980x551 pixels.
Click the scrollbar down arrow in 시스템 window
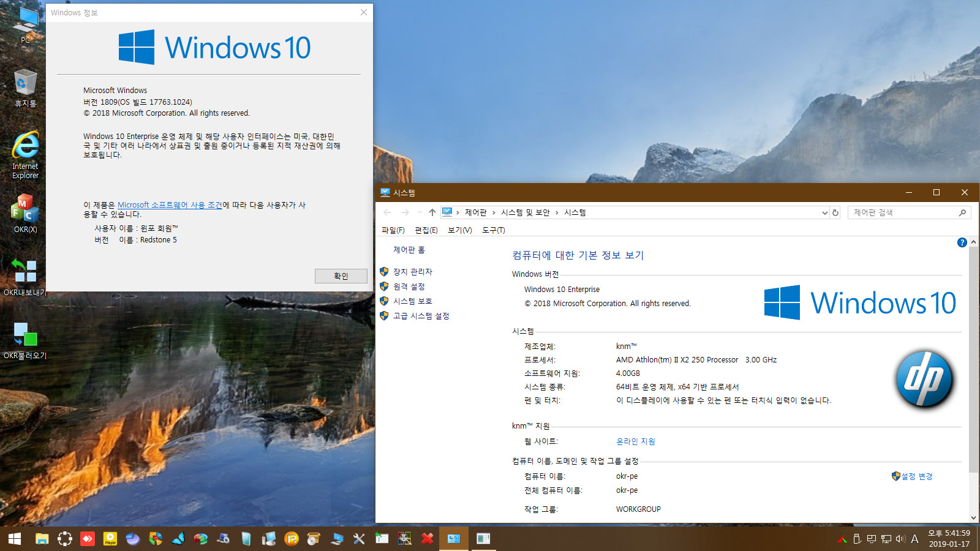click(973, 518)
